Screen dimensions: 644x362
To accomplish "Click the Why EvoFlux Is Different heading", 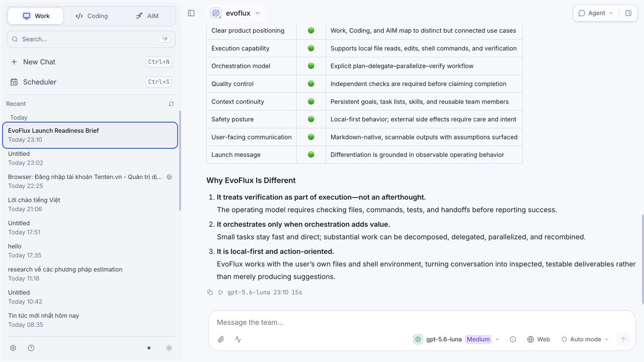I will [x=251, y=180].
